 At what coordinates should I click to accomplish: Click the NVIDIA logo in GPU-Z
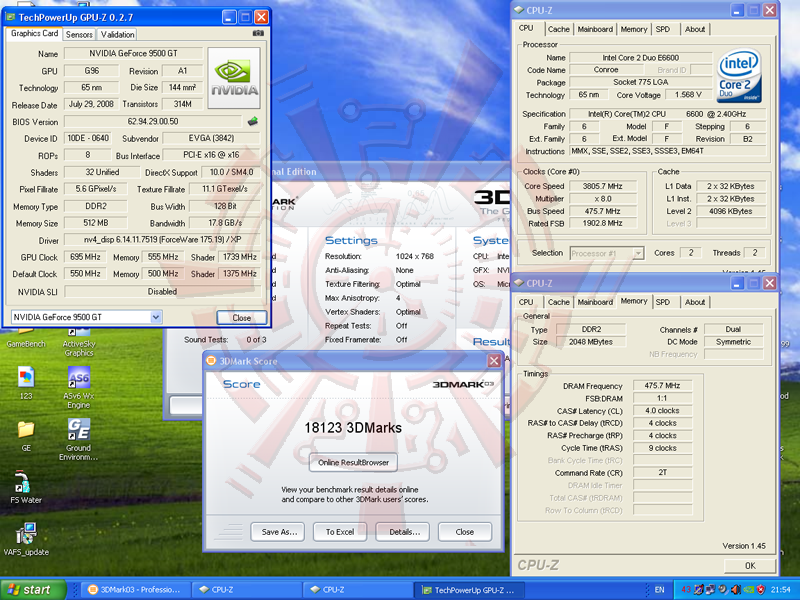pos(234,78)
